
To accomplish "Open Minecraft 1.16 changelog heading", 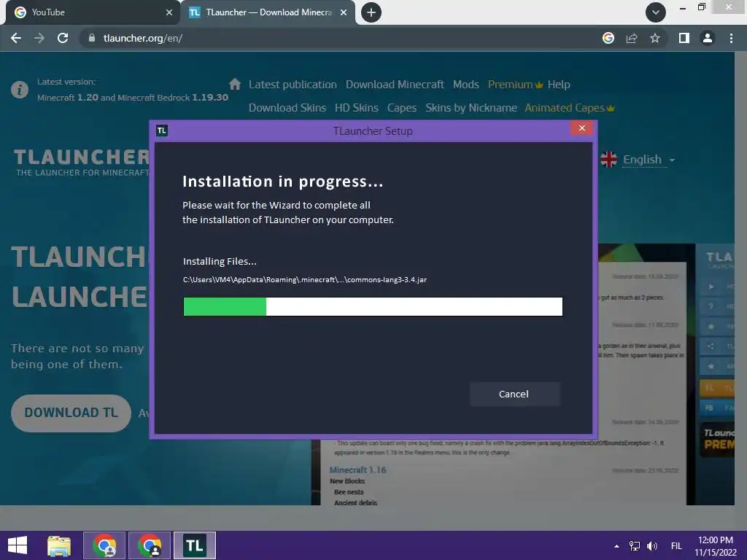I will (357, 470).
